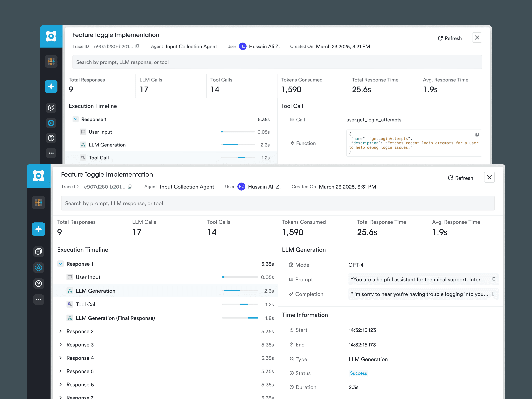This screenshot has width=532, height=399.
Task: Copy the Completion text
Action: 493,294
